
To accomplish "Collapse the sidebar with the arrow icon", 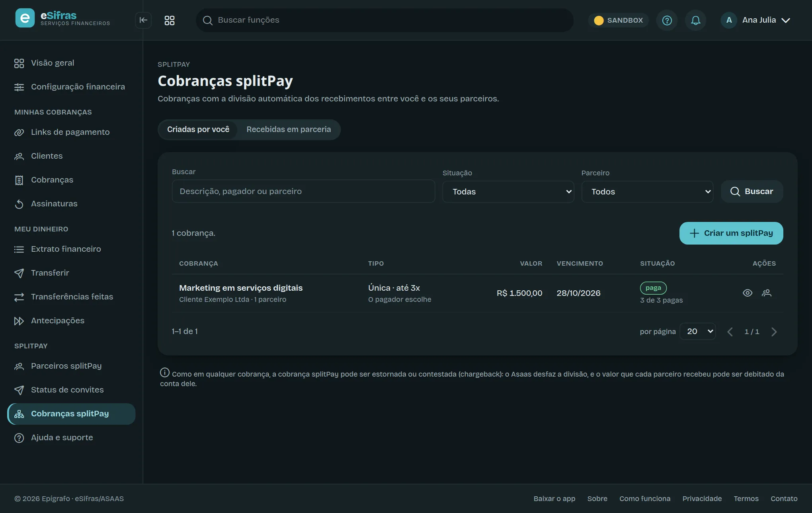I will [x=143, y=20].
